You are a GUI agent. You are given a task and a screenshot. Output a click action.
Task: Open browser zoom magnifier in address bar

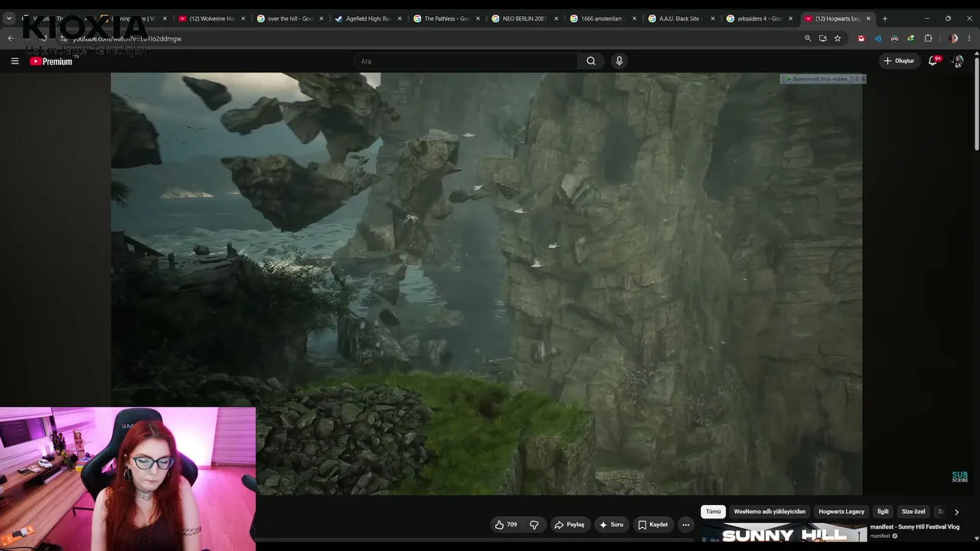click(808, 38)
